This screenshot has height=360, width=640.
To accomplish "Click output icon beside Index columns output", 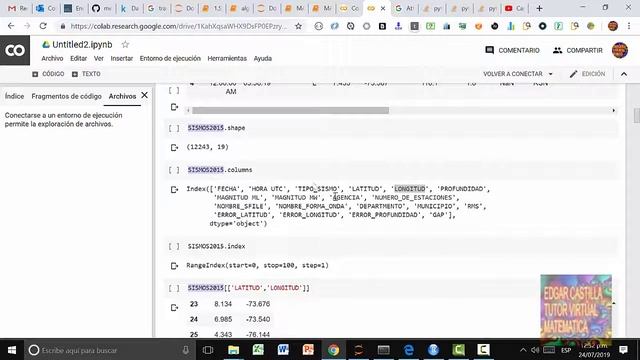I will pyautogui.click(x=174, y=189).
